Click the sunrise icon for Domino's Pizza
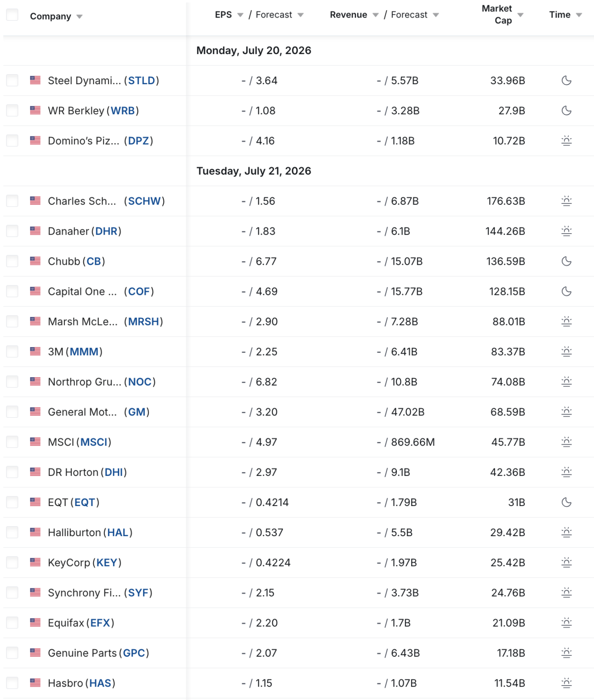The image size is (594, 700). coord(567,141)
